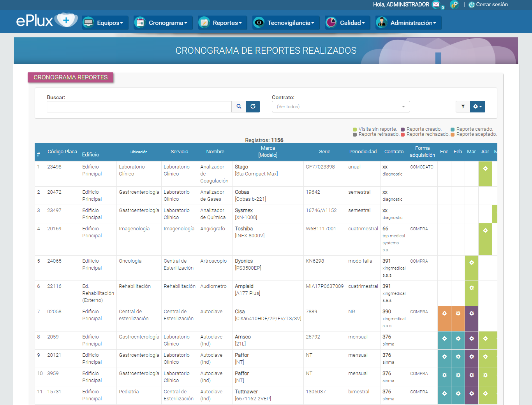Viewport: 532px width, 405px height.
Task: Click the gears settings icon in header
Action: tap(454, 5)
